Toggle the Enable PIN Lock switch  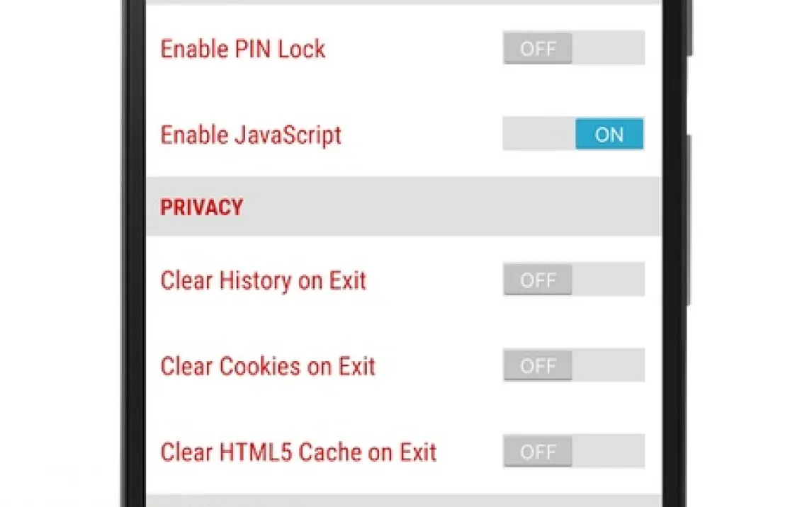click(574, 48)
